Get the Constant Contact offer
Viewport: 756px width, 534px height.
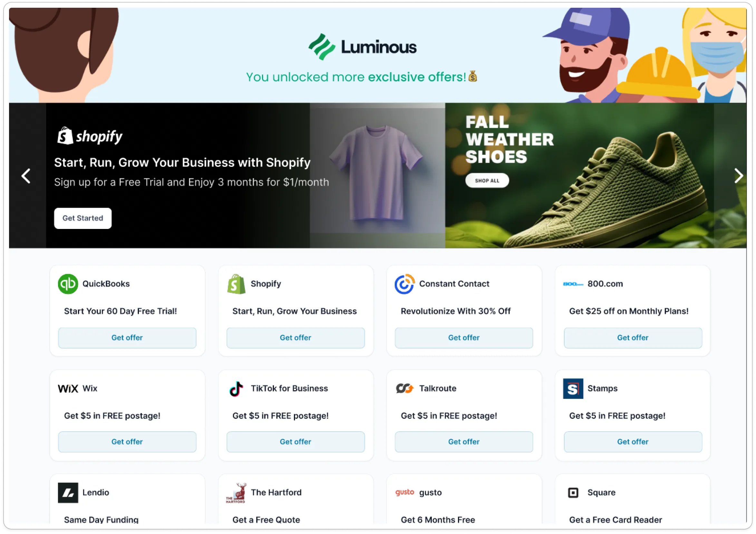point(464,338)
